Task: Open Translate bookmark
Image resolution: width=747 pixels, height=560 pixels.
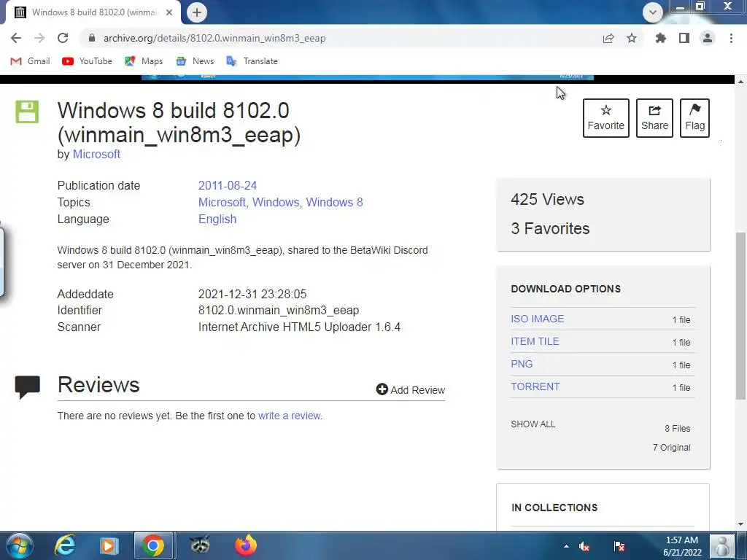Action: (x=252, y=61)
